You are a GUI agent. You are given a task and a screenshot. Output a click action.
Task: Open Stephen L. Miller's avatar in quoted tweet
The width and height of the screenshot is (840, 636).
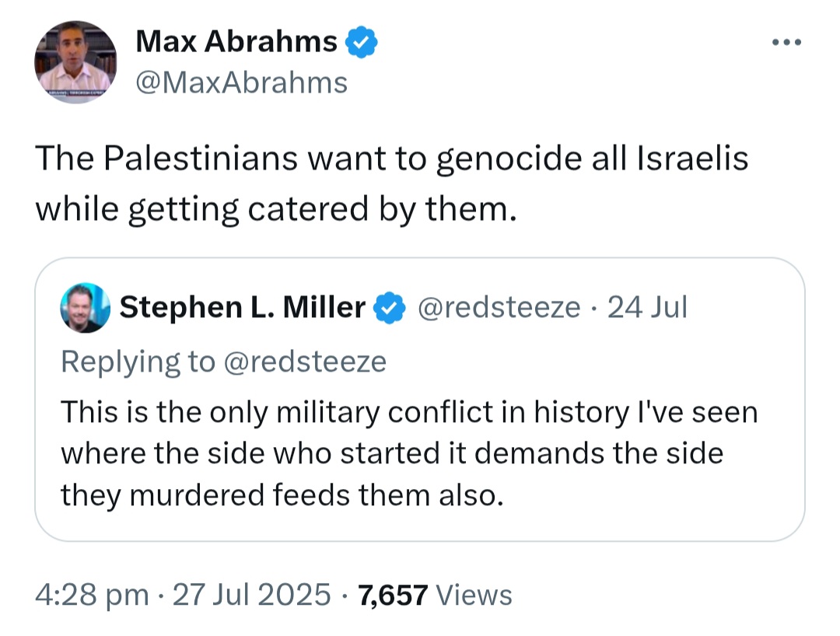(x=86, y=308)
